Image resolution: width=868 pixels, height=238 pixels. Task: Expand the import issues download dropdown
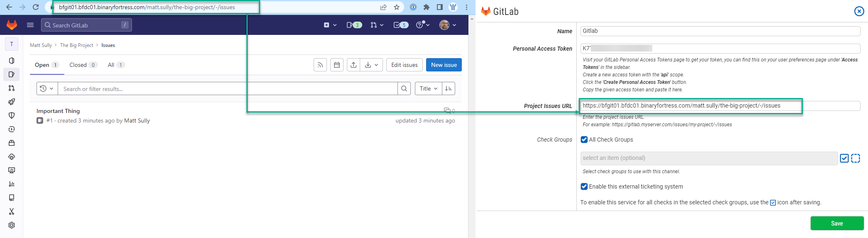click(371, 65)
